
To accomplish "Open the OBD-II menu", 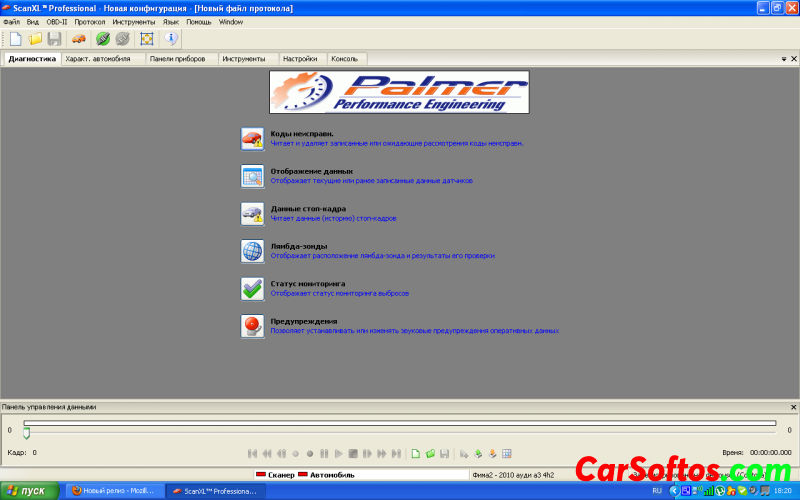I will pos(59,21).
